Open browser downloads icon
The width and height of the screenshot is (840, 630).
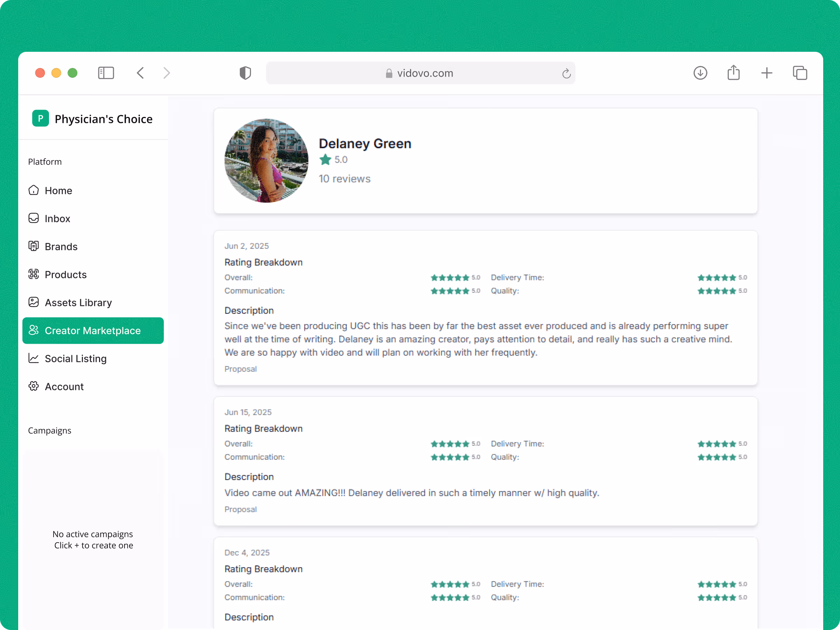(x=700, y=73)
